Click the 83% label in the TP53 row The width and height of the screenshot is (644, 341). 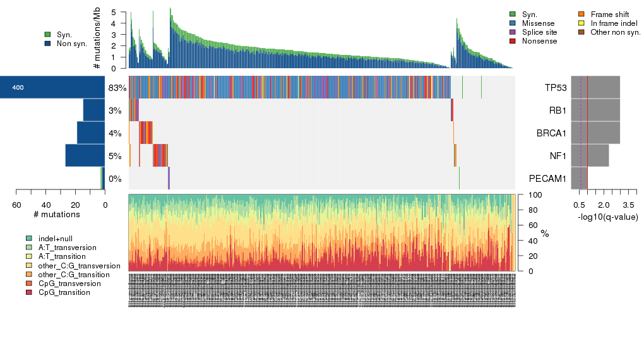coord(117,88)
